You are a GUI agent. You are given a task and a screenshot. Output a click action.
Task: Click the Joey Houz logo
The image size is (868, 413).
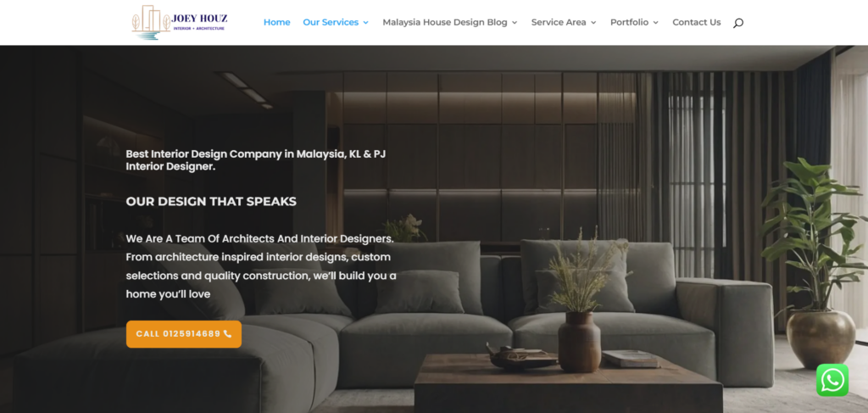pyautogui.click(x=180, y=22)
